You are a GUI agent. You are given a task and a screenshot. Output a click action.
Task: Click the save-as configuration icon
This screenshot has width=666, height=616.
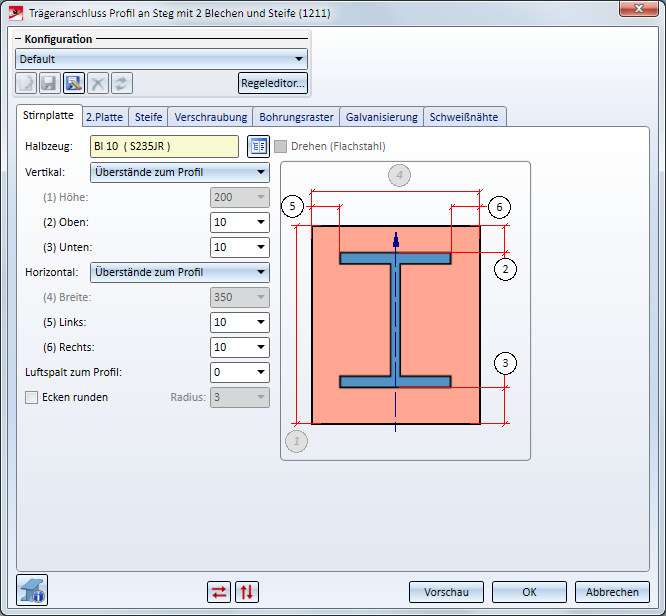pos(73,83)
